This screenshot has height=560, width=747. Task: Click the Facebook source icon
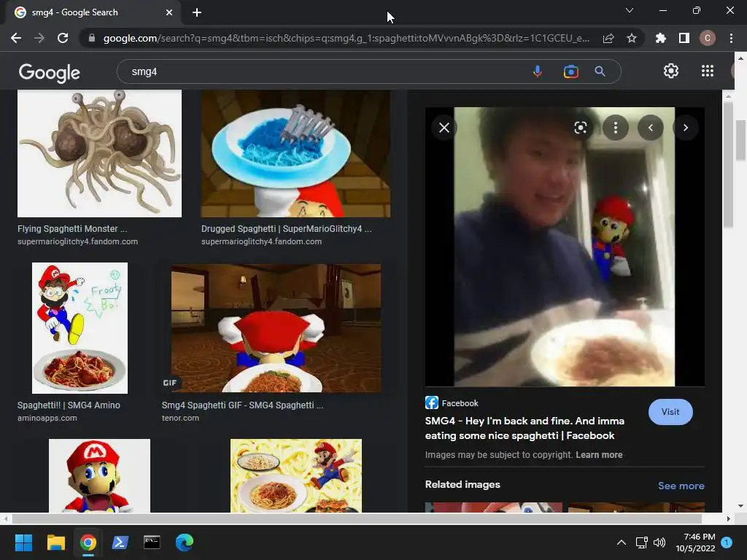(x=432, y=402)
